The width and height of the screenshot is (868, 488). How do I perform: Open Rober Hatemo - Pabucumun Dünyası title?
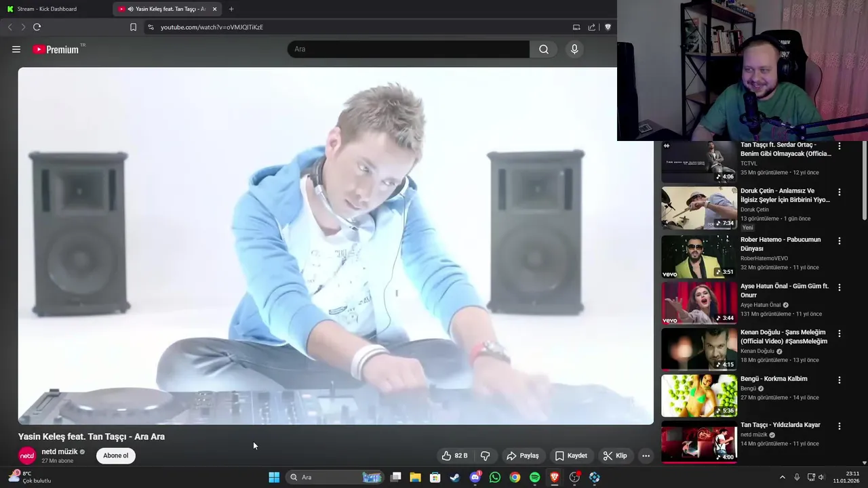click(x=781, y=244)
